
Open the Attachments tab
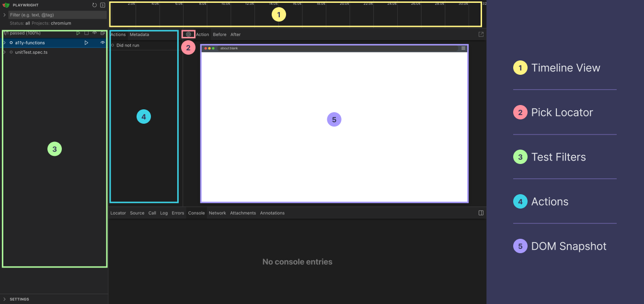(243, 213)
